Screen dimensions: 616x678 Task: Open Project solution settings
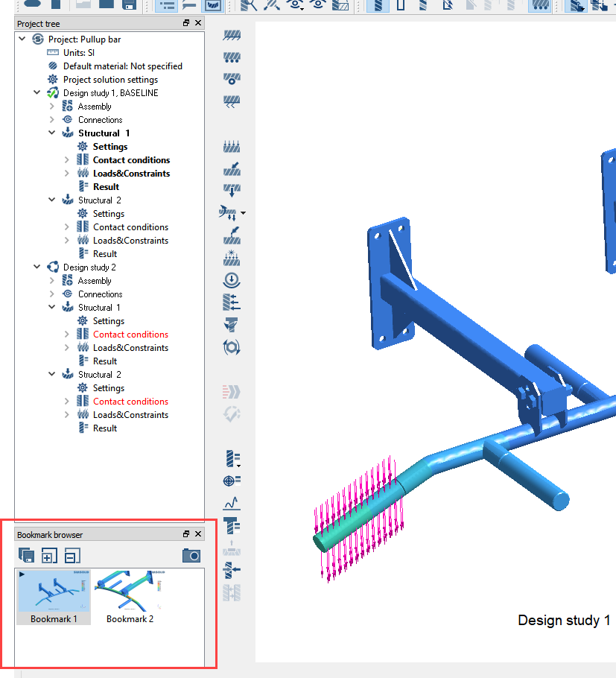point(111,79)
